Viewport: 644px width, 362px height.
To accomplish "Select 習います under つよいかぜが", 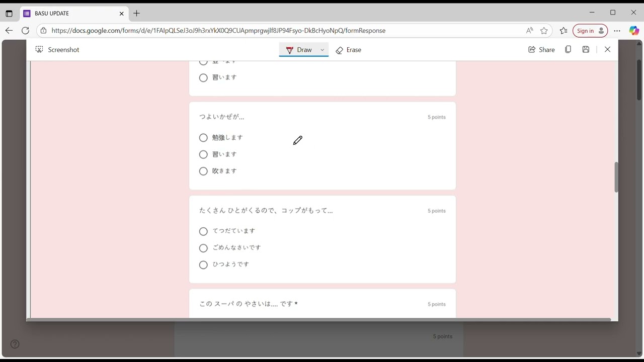I will [203, 154].
